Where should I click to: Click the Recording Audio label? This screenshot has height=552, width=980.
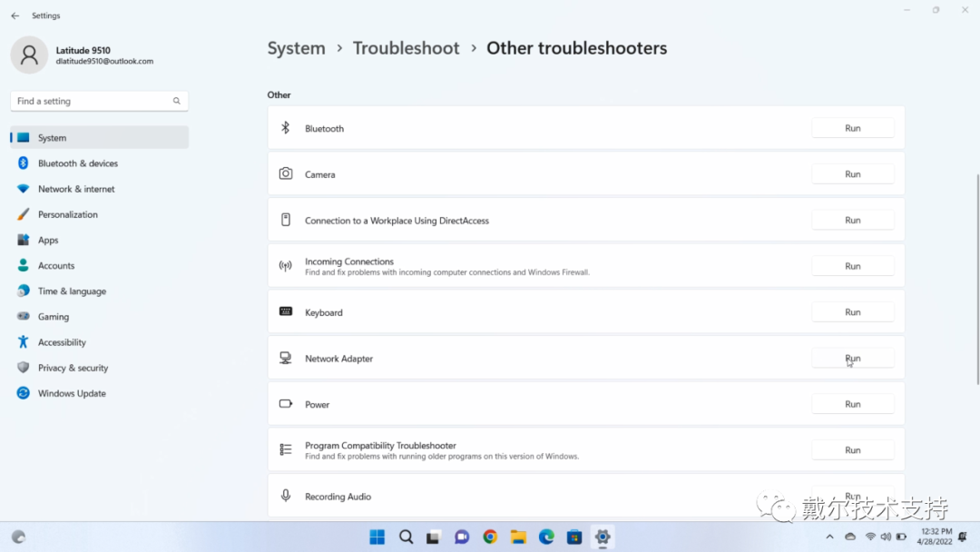[x=338, y=497]
